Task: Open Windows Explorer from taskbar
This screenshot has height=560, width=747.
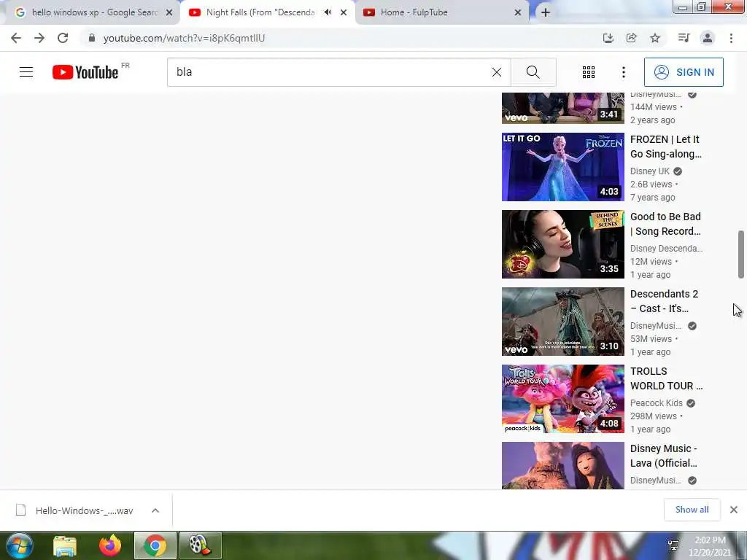Action: 65,545
